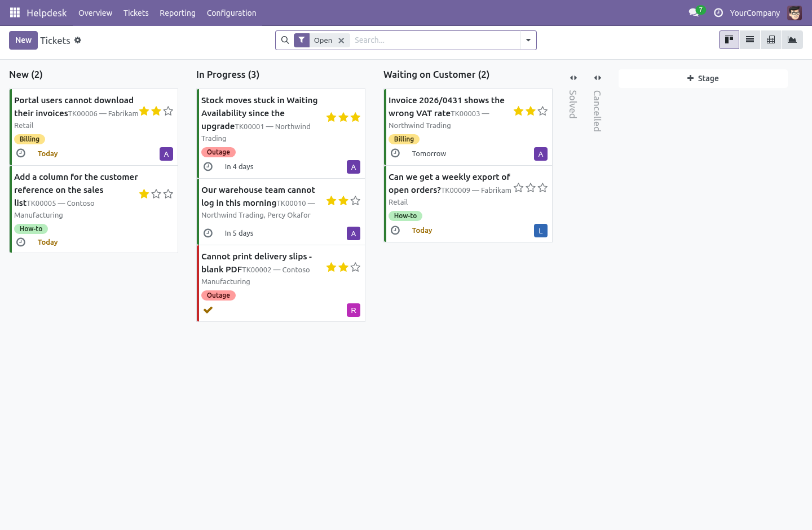The height and width of the screenshot is (530, 812).
Task: Expand the folded Cancelled stage
Action: point(598,78)
